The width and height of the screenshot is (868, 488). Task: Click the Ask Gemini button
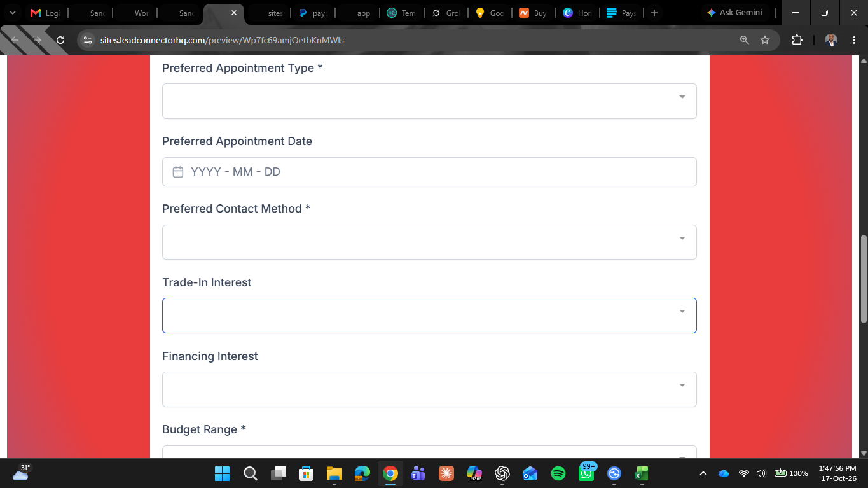coord(734,13)
